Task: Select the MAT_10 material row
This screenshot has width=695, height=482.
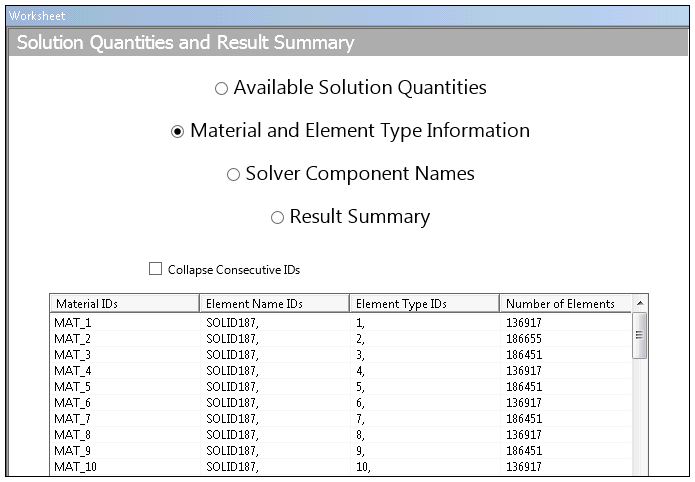Action: [x=76, y=467]
